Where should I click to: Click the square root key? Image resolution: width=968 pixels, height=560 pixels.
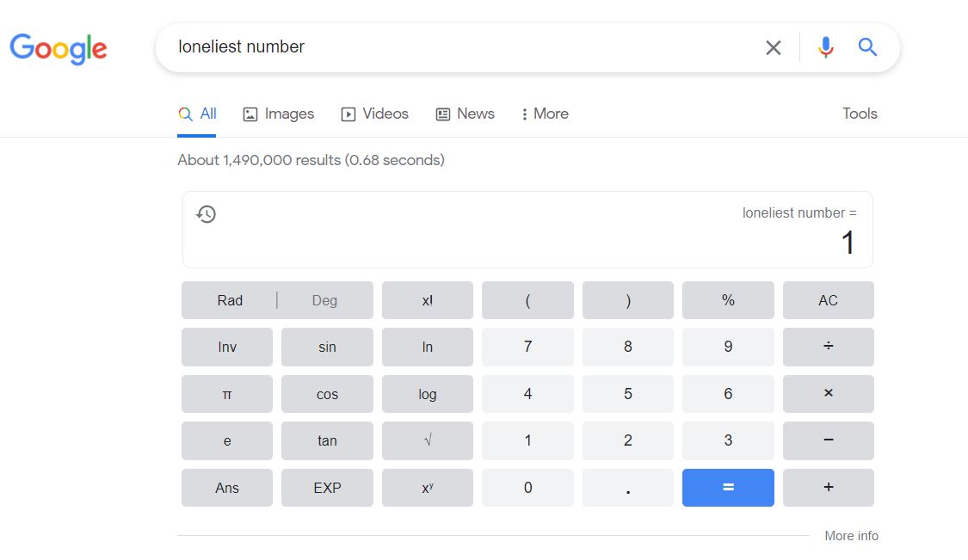427,440
